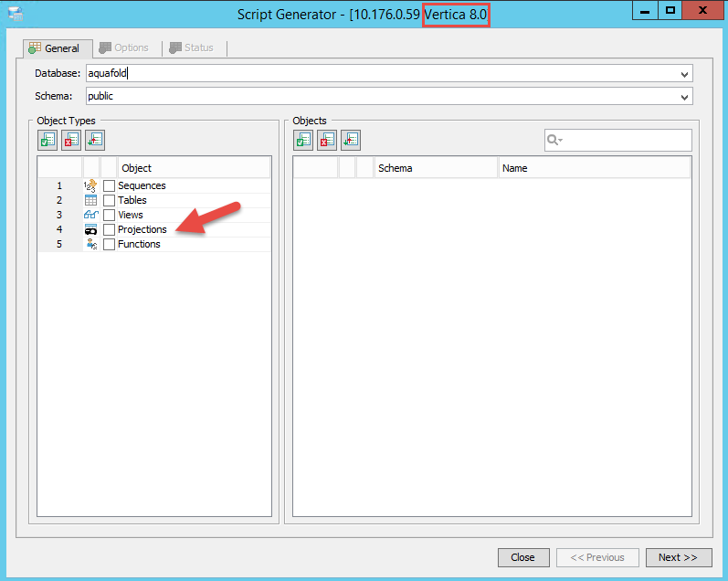Viewport: 728px width, 581px height.
Task: Tick the Views checkbox
Action: [109, 215]
